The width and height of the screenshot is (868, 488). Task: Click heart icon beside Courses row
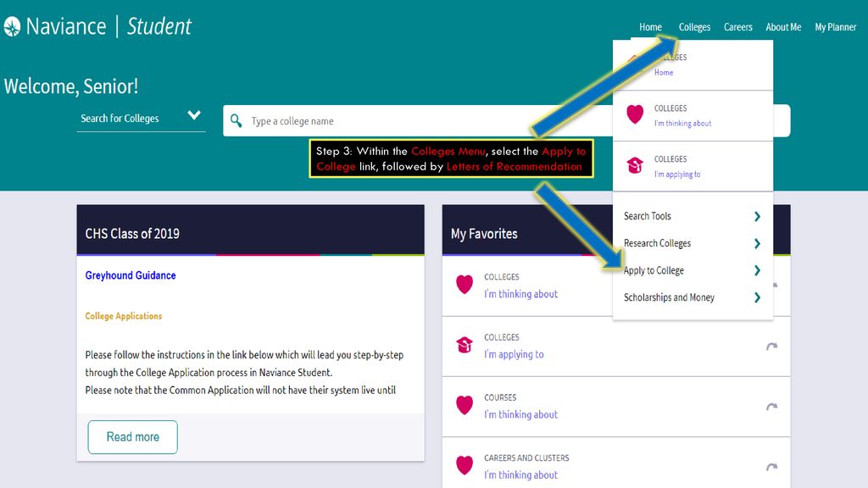point(465,405)
